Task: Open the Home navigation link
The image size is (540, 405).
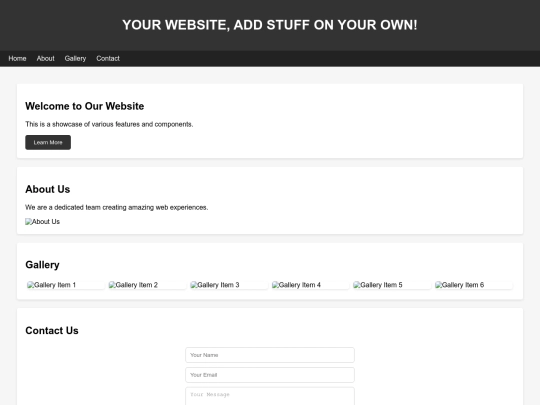Action: [x=17, y=59]
